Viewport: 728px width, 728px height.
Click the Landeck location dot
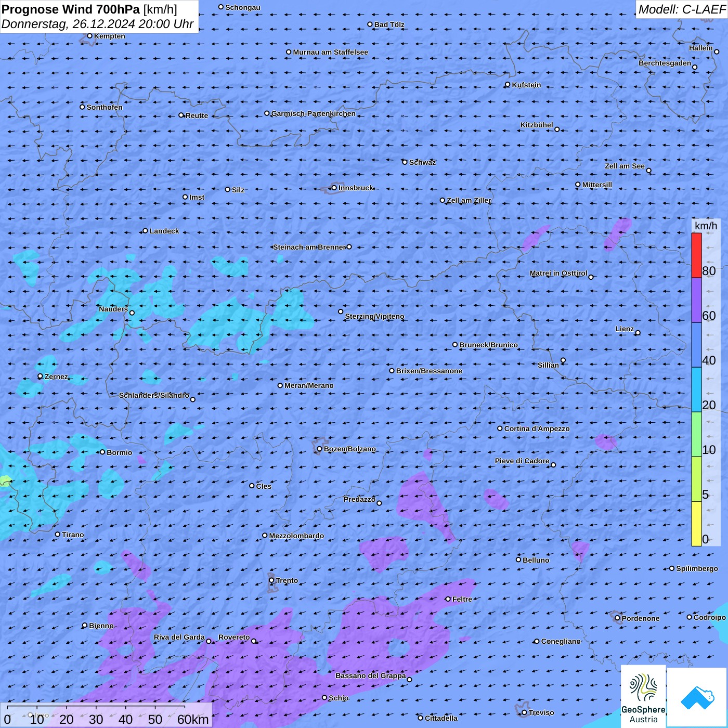[145, 231]
